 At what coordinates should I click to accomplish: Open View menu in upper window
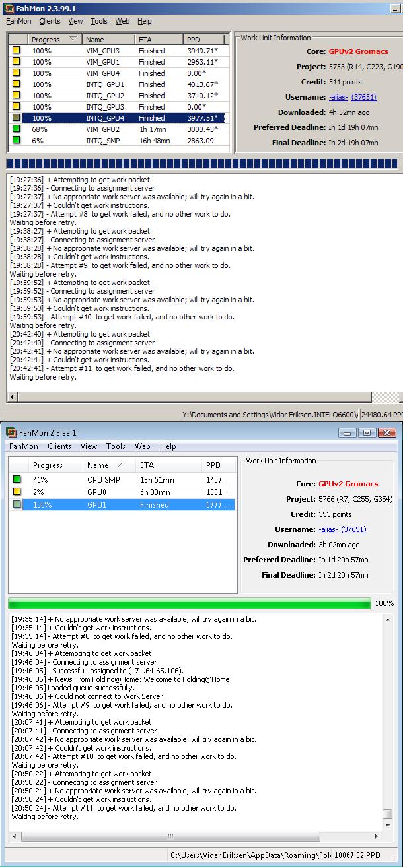pyautogui.click(x=75, y=21)
